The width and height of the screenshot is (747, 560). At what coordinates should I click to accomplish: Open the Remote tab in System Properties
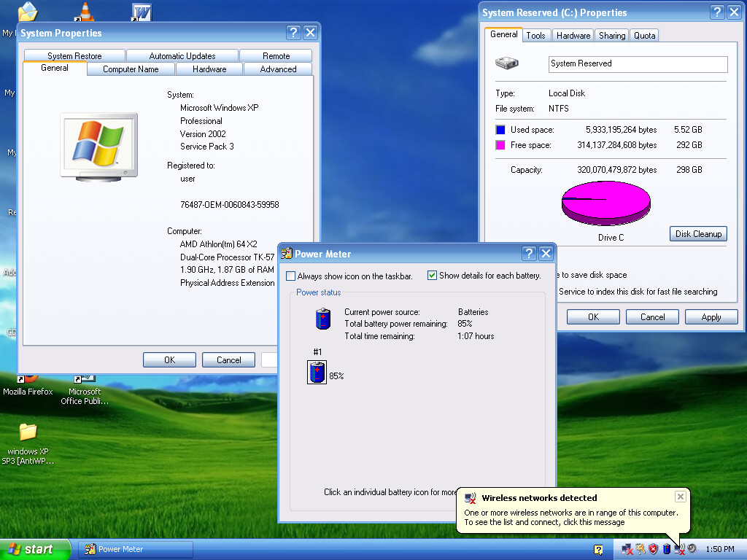(x=276, y=55)
